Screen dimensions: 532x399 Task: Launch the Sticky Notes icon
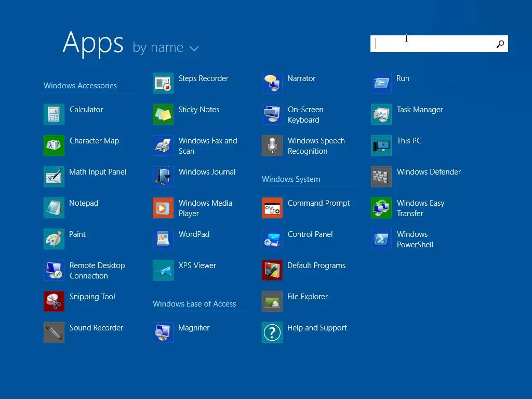point(163,114)
